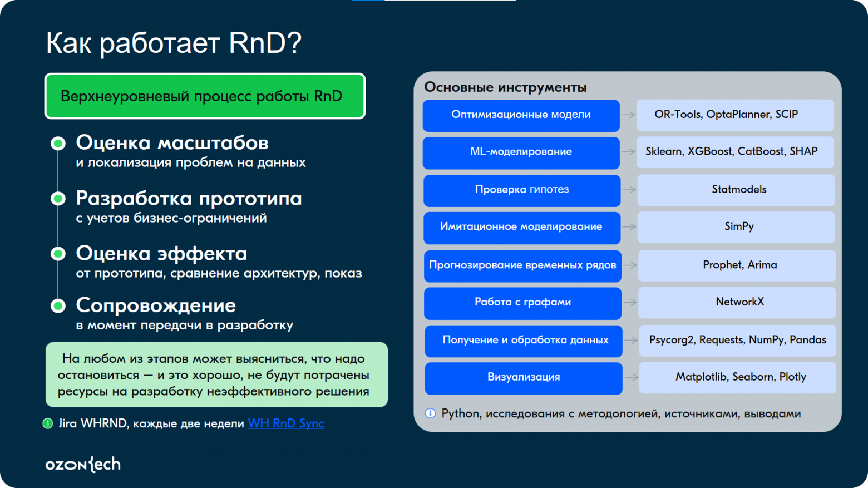This screenshot has height=488, width=868.
Task: Click the subtitle от прототипа, сравнение архитектур, показ
Action: coord(219,273)
